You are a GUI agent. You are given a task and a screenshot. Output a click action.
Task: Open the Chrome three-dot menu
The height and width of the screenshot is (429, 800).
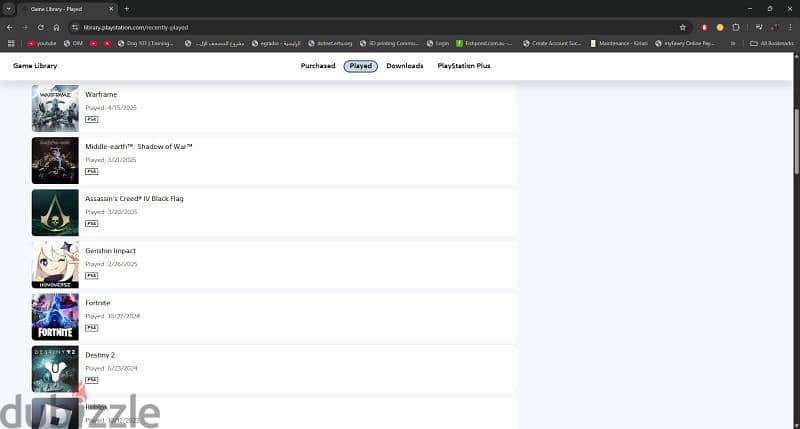(790, 28)
